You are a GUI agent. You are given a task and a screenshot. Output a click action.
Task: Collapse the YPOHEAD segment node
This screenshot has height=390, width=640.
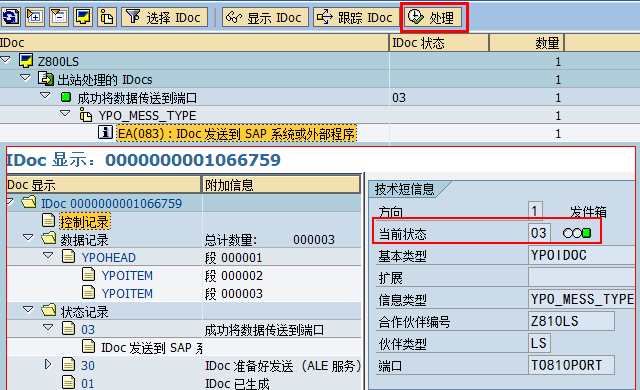(x=48, y=255)
